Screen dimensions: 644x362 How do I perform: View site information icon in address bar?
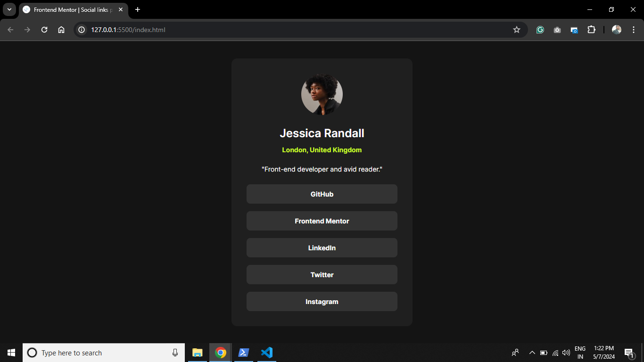pyautogui.click(x=82, y=30)
